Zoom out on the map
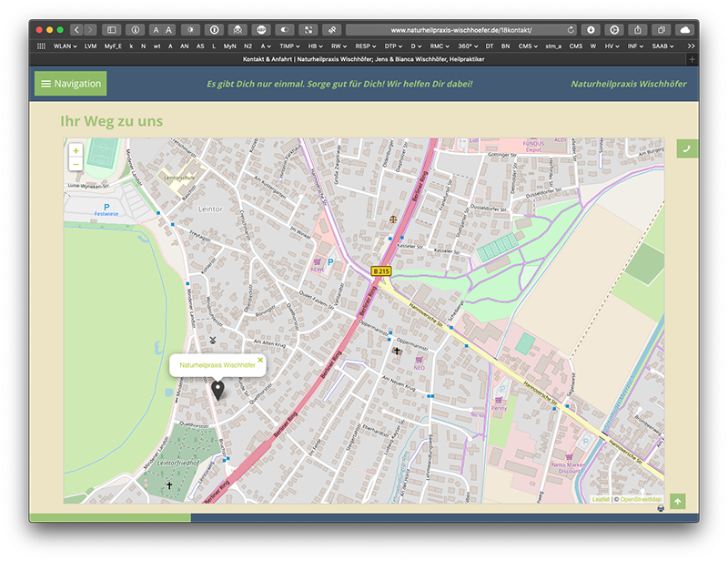The width and height of the screenshot is (728, 561). coord(76,164)
